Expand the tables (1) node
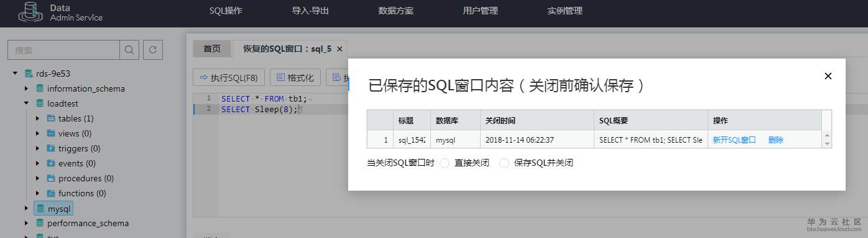Image resolution: width=868 pixels, height=238 pixels. click(38, 118)
